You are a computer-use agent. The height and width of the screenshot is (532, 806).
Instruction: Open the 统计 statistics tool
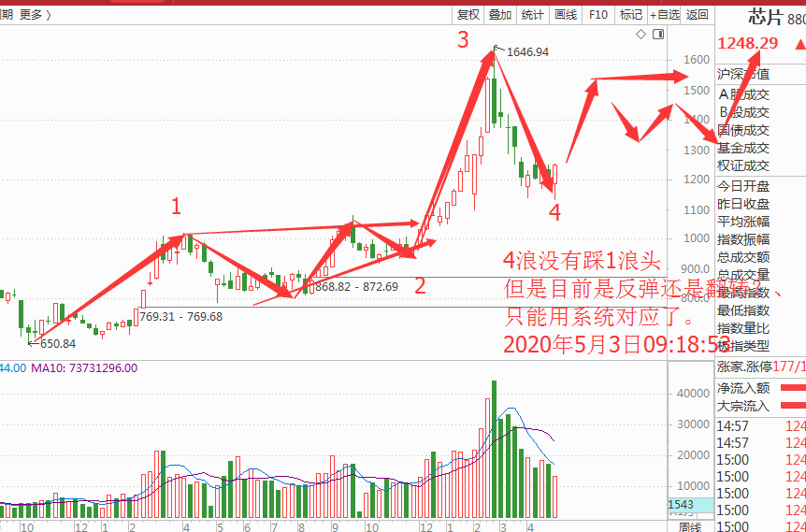tap(533, 15)
